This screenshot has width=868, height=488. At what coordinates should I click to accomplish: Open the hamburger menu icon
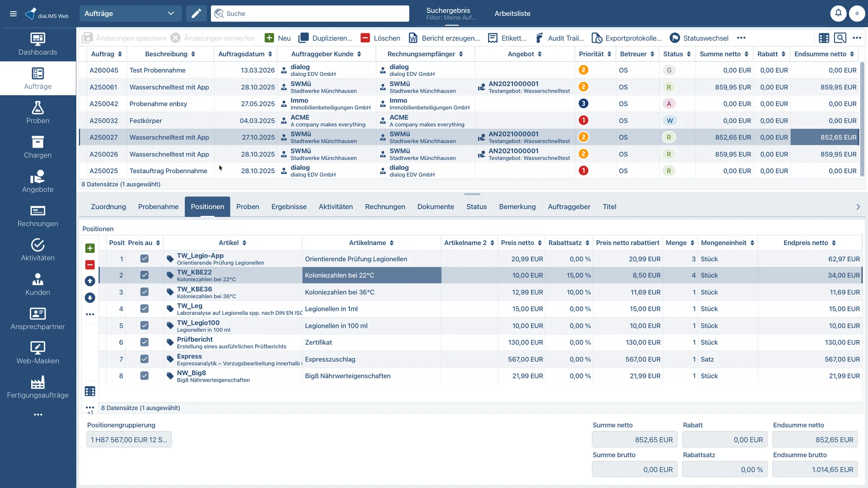pos(13,14)
